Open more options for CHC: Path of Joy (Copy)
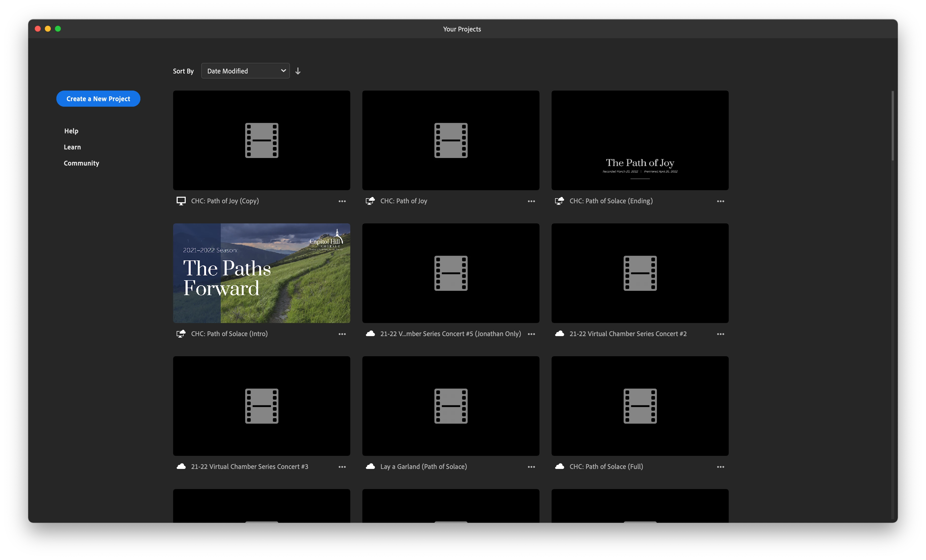926x560 pixels. [x=342, y=201]
